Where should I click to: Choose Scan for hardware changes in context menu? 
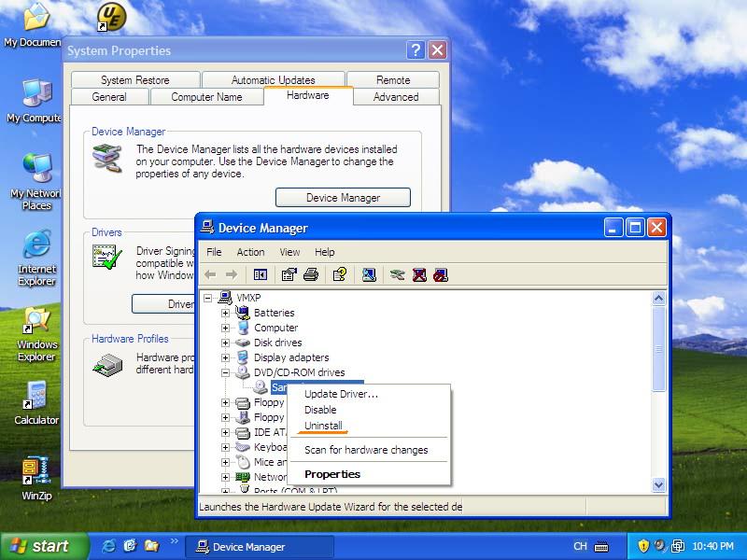pyautogui.click(x=369, y=450)
